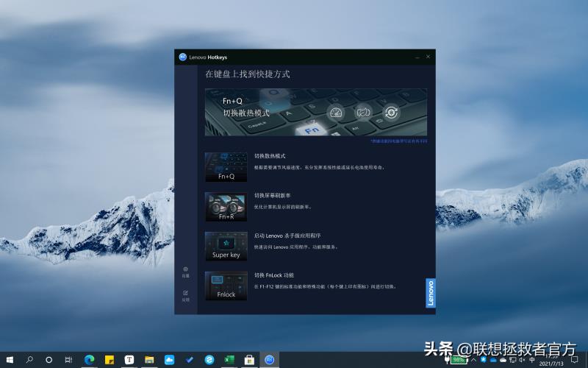Click the 启动 Lenovo 杀手级应用程序 title

tap(287, 236)
